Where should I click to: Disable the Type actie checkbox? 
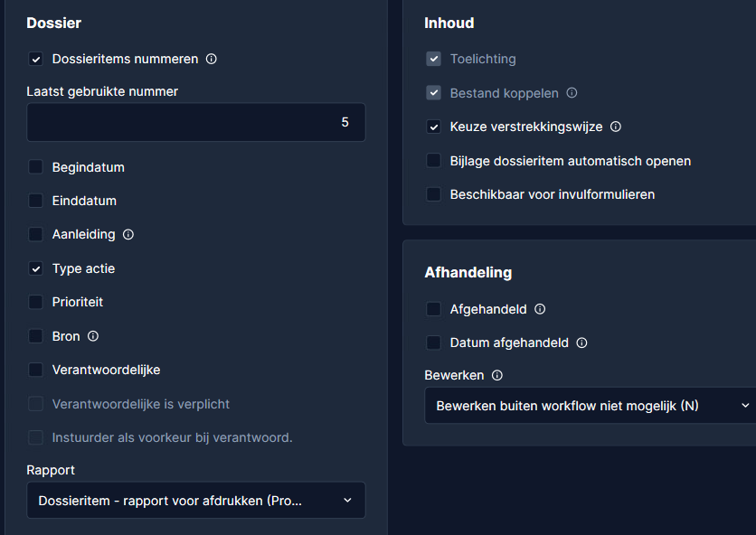36,268
